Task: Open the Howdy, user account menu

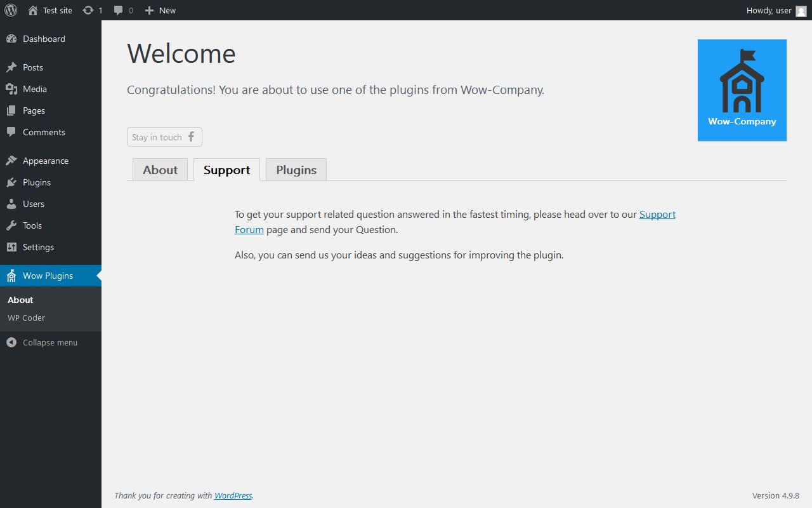Action: 776,10
